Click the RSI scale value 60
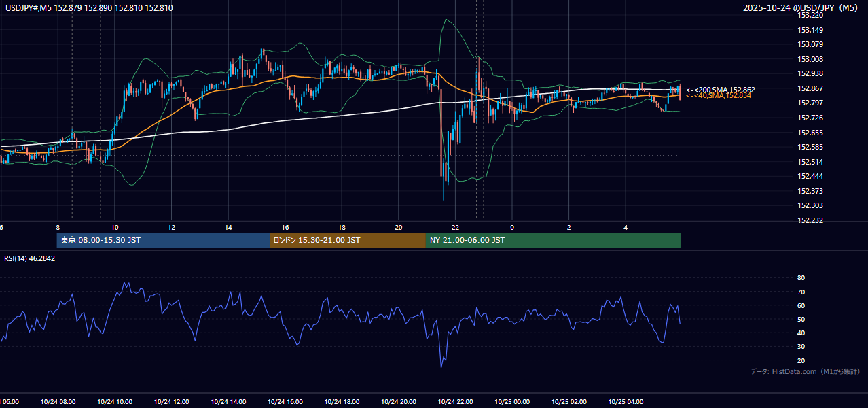 (801, 305)
